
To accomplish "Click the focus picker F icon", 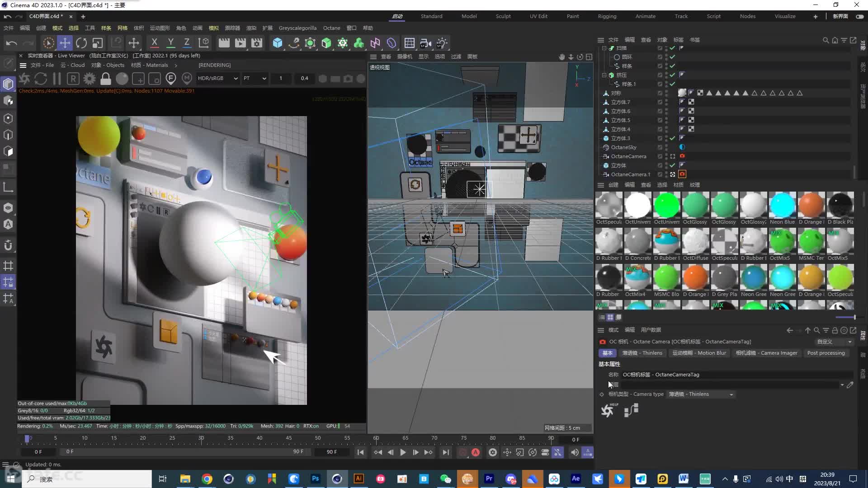I will [x=171, y=79].
